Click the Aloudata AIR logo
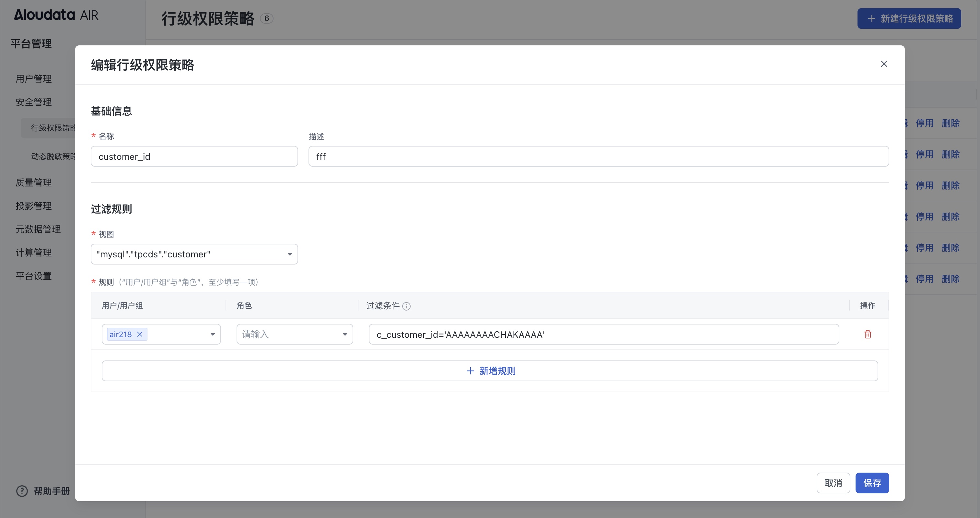 point(56,15)
